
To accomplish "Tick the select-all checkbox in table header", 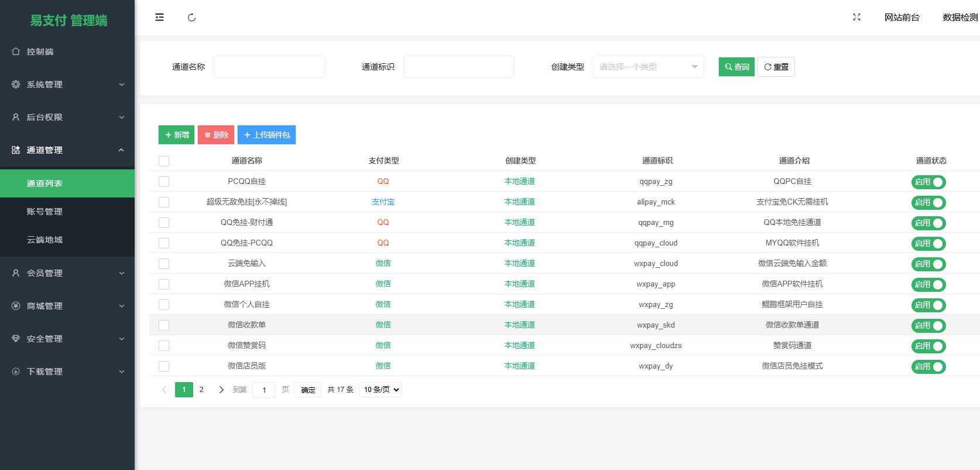I will point(164,161).
